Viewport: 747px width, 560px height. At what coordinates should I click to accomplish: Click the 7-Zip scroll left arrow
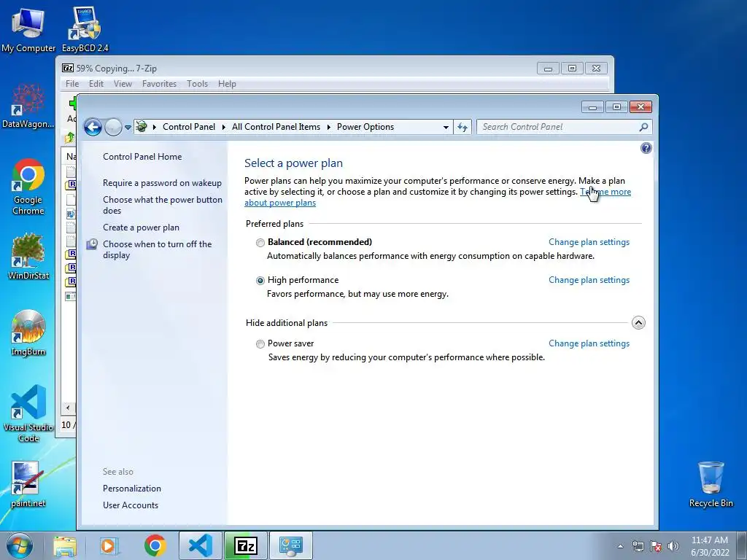click(68, 408)
